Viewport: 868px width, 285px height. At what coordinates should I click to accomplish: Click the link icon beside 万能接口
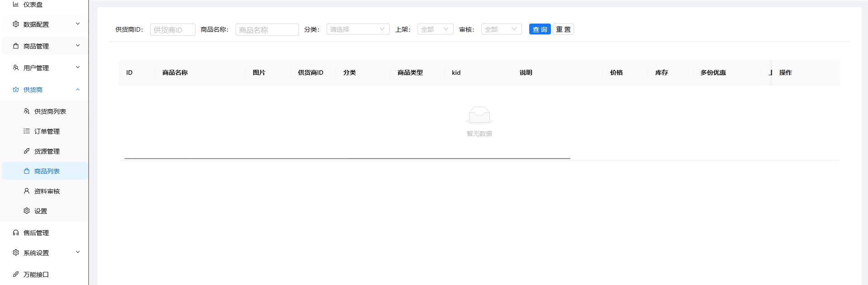tap(16, 274)
